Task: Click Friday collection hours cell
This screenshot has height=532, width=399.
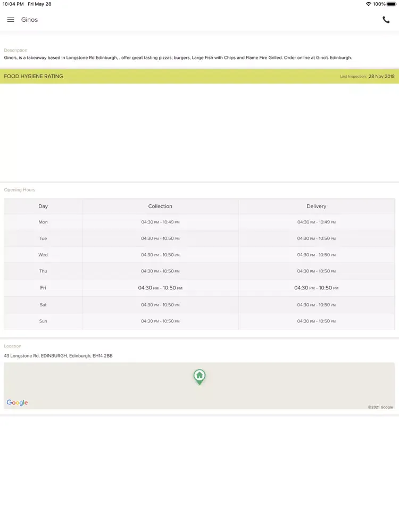Action: tap(160, 288)
